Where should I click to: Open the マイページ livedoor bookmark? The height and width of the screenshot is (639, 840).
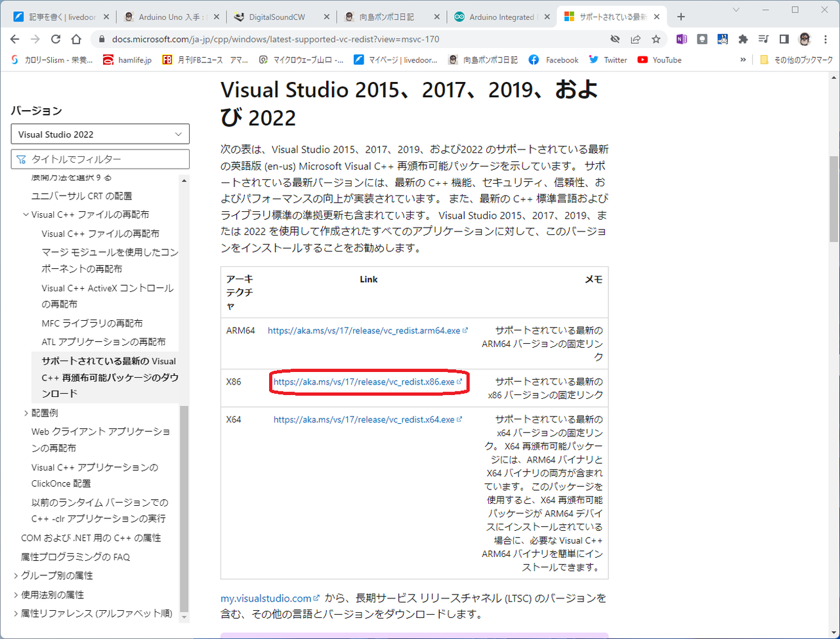point(395,60)
